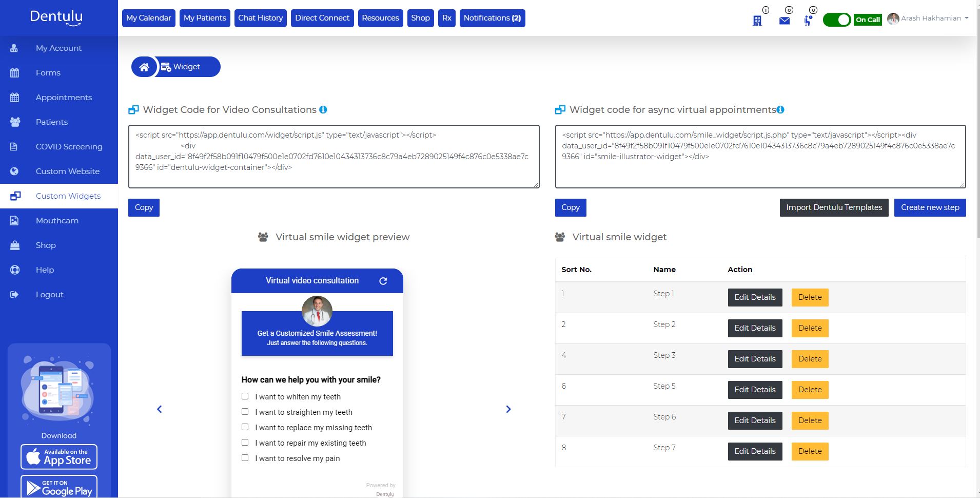This screenshot has height=498, width=980.
Task: Click the Widget breadcrumb
Action: [188, 67]
